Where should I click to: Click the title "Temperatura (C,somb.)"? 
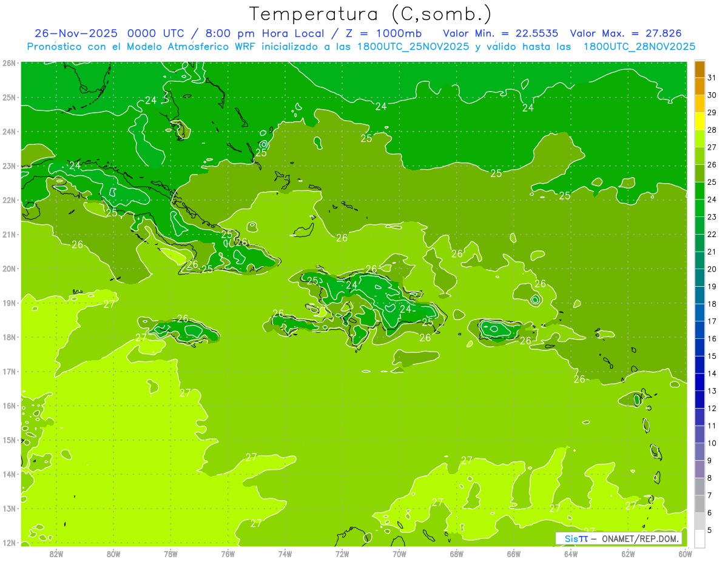371,14
